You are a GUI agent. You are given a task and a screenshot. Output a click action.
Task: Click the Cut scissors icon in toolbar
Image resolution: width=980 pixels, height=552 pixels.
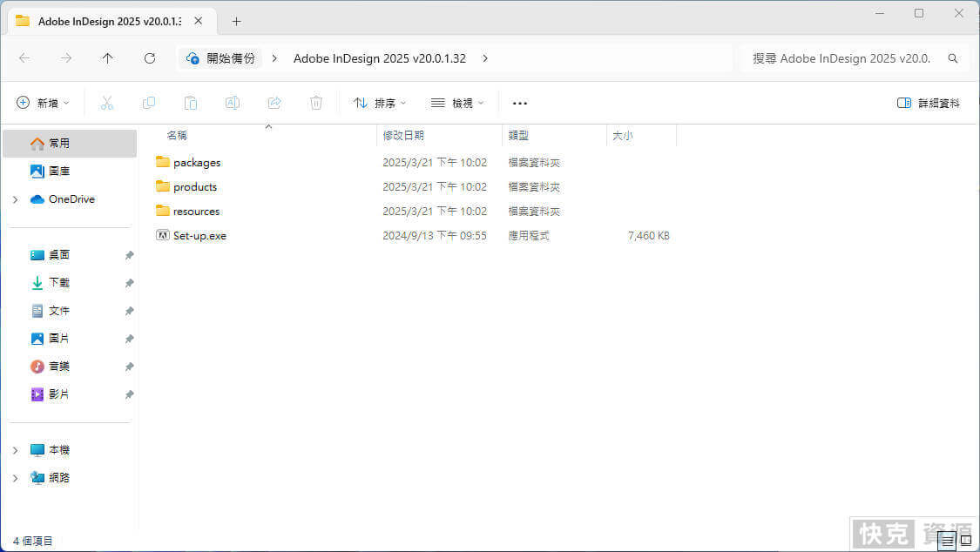click(x=107, y=103)
